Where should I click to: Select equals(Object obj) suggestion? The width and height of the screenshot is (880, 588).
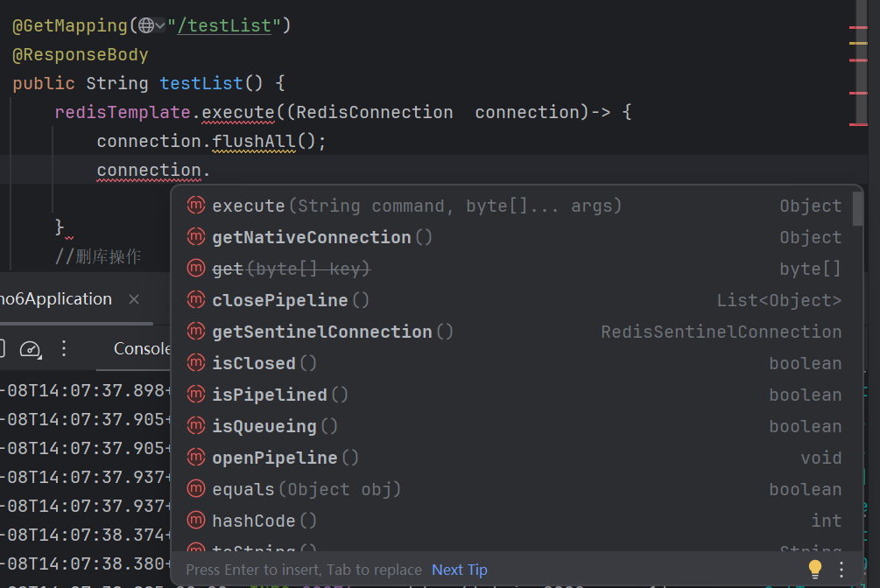tap(516, 489)
